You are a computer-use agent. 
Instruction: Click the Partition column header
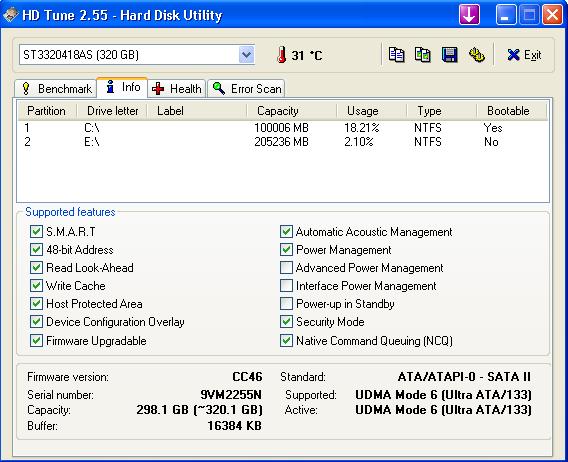point(47,111)
